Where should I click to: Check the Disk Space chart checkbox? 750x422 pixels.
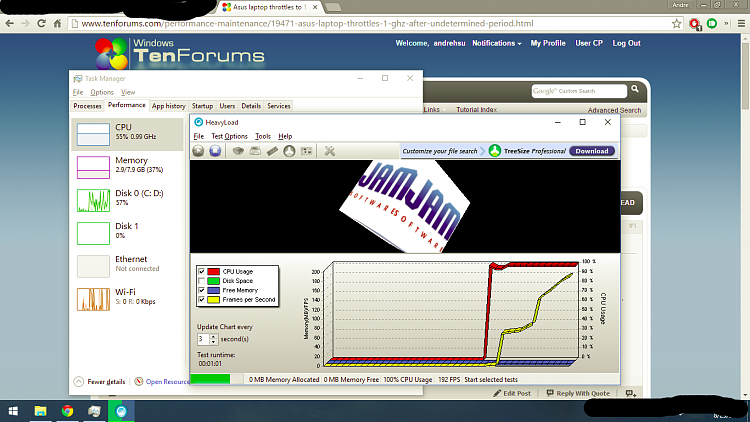(x=201, y=281)
